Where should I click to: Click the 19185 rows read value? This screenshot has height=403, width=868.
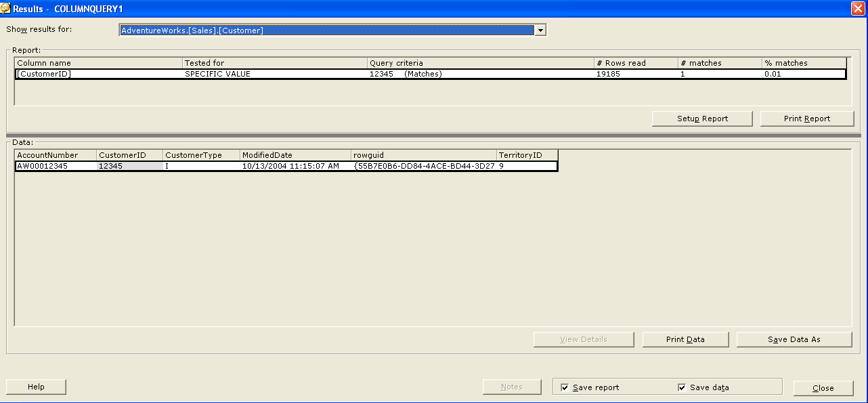pos(636,74)
